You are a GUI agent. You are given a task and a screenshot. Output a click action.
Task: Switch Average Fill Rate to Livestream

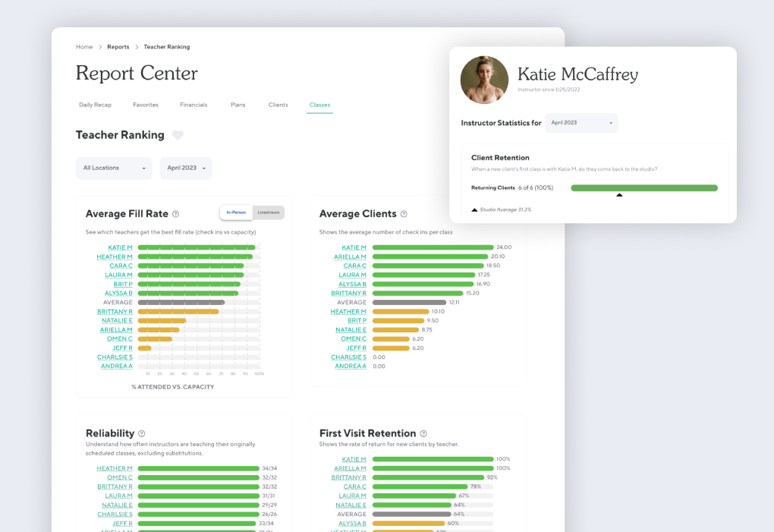pos(268,213)
